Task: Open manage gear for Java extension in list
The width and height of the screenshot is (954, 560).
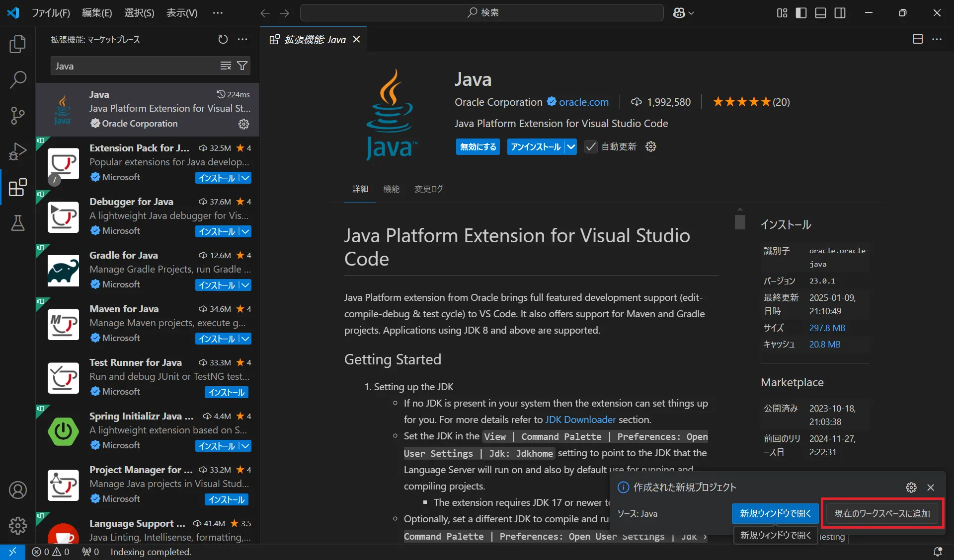Action: tap(243, 124)
